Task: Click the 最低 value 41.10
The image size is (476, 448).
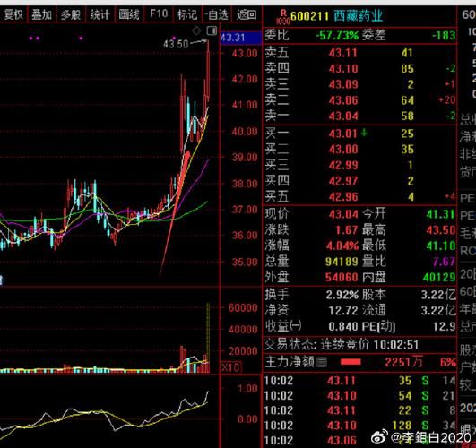Action: tap(441, 246)
